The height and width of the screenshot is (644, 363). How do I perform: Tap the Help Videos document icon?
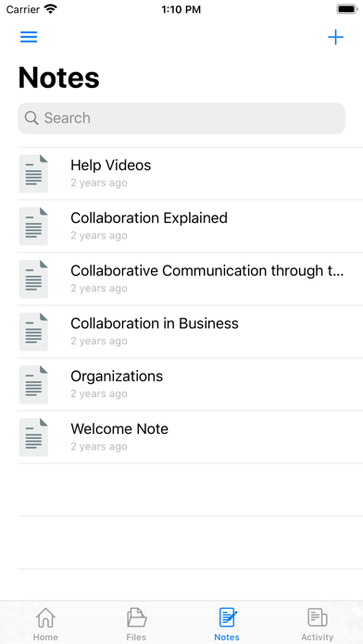(x=33, y=174)
